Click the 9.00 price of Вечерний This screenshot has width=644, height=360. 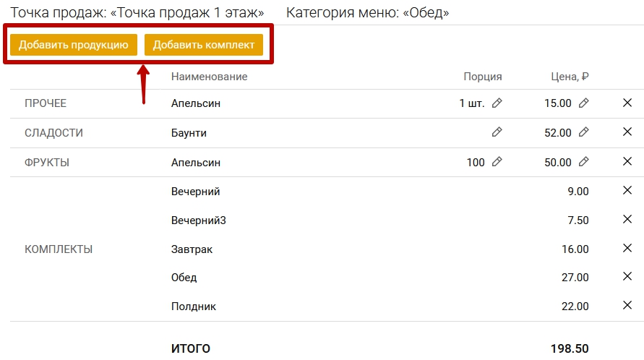point(578,191)
